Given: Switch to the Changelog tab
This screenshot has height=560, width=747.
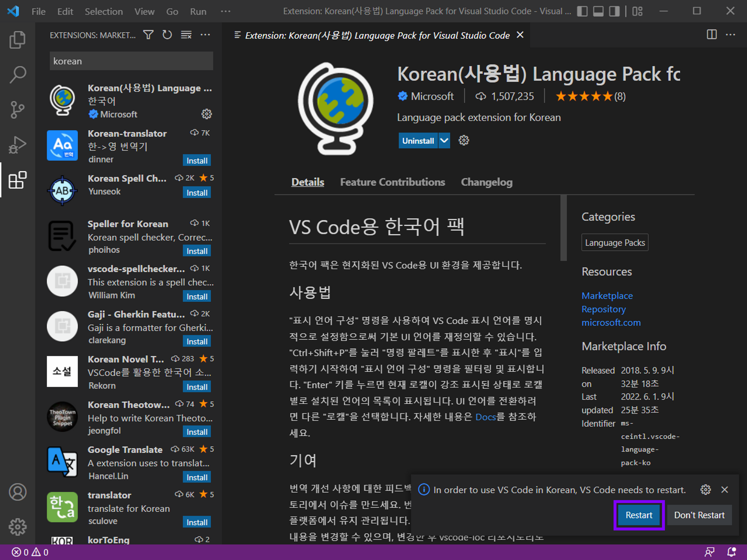Looking at the screenshot, I should coord(487,182).
